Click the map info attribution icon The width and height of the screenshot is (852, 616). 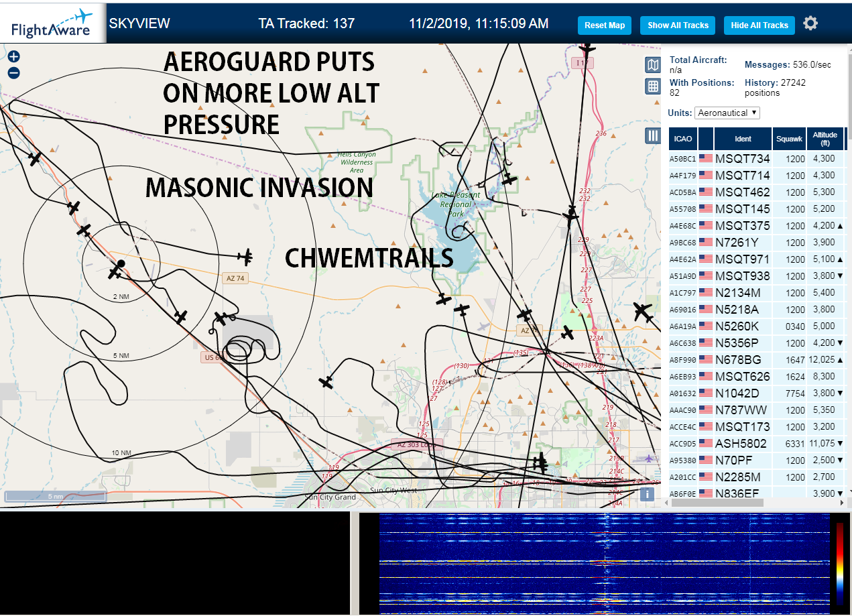click(x=647, y=494)
